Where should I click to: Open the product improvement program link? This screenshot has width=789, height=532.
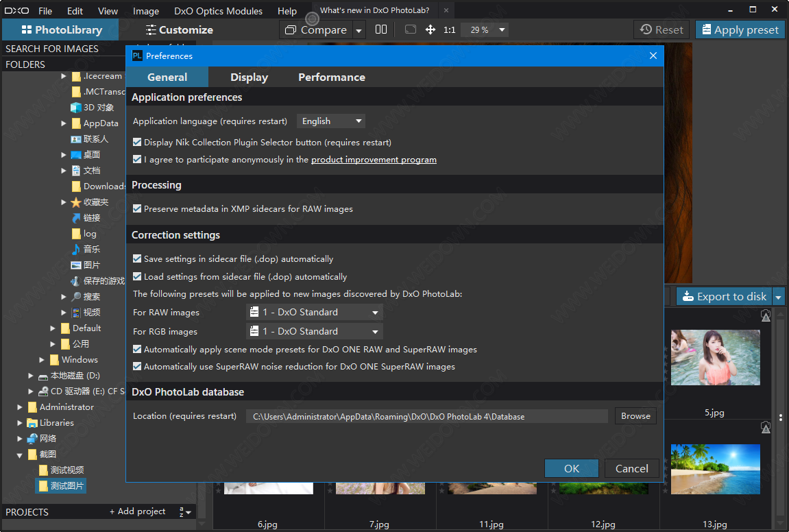click(x=374, y=160)
